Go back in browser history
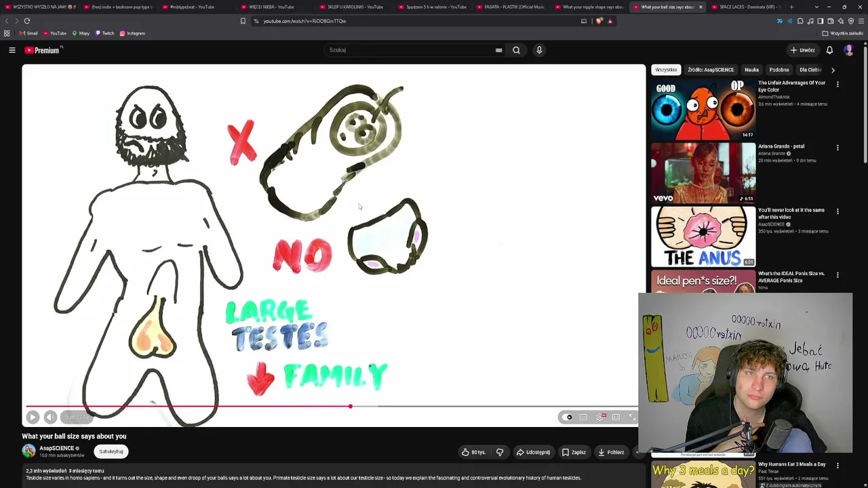 pos(7,21)
